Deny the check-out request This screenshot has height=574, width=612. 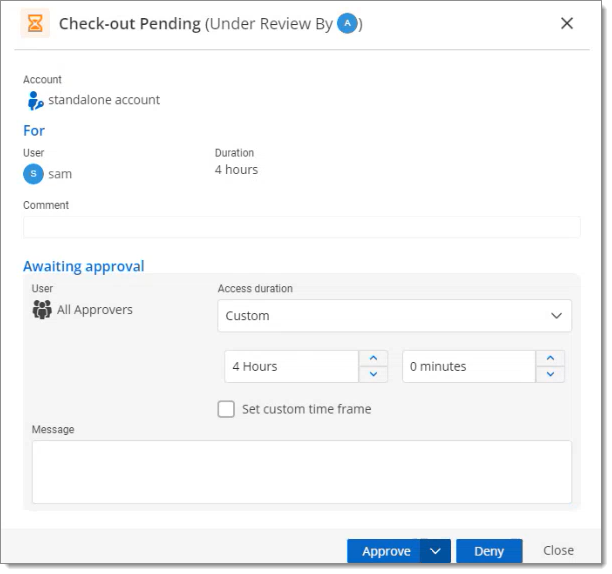tap(489, 551)
